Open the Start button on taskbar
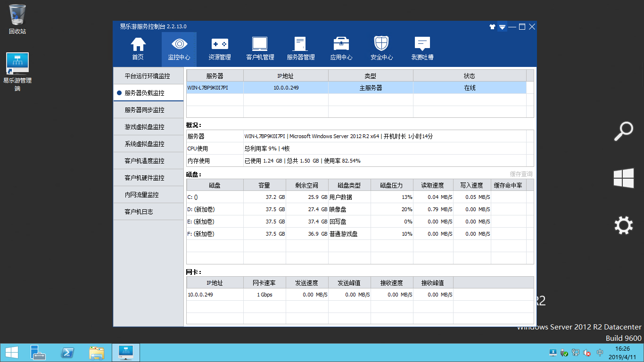Viewport: 644px width, 362px height. 12,353
